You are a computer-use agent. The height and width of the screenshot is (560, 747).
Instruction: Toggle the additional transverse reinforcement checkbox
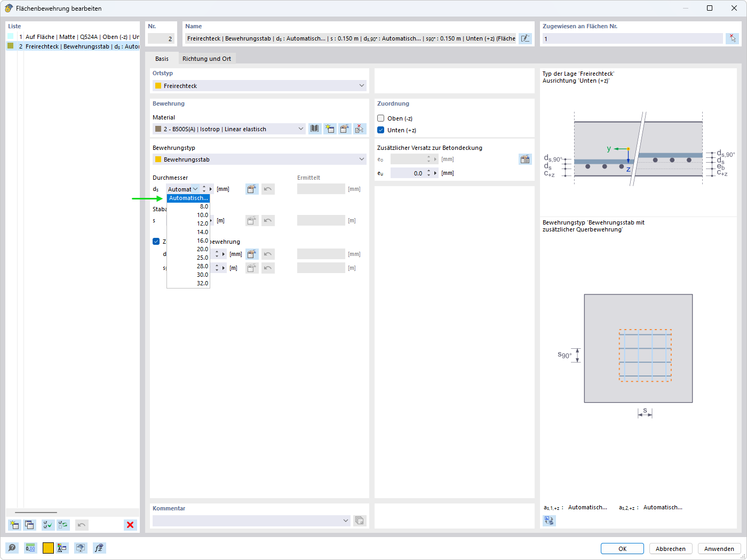tap(156, 242)
